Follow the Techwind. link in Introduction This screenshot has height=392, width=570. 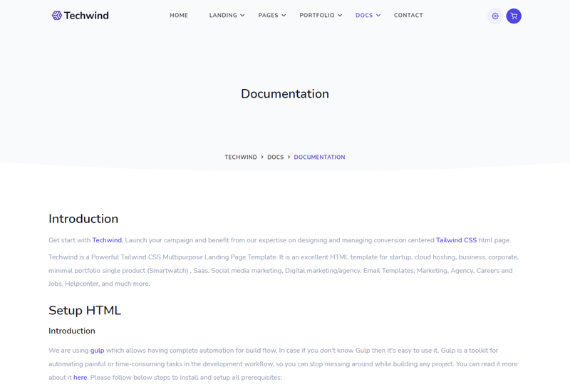pos(108,240)
